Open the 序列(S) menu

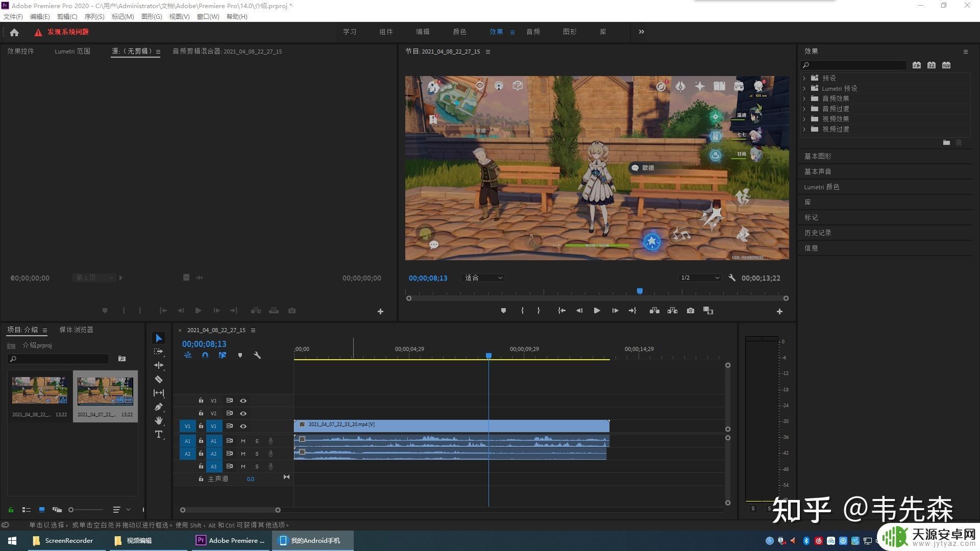(x=94, y=17)
